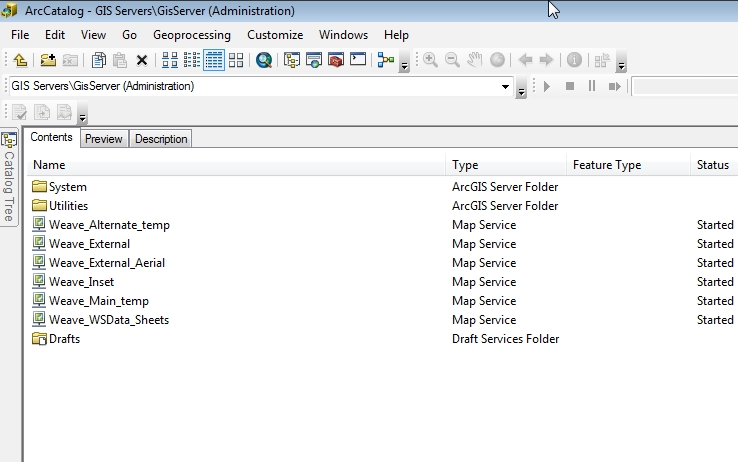Select the Pan hand tool
This screenshot has width=738, height=462.
[475, 60]
